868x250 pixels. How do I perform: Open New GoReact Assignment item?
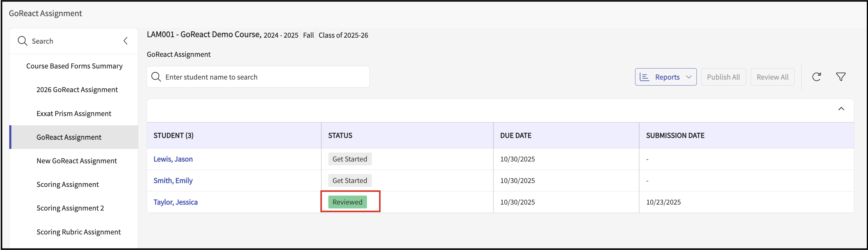[x=77, y=161]
